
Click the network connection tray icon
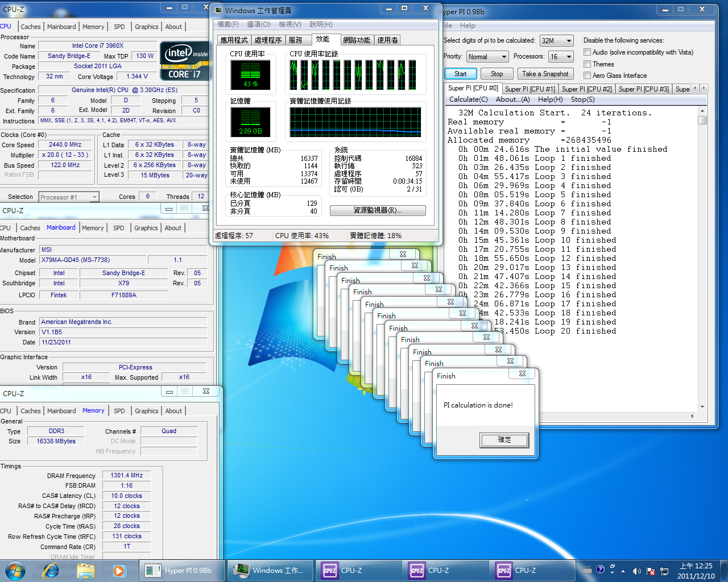tap(664, 571)
